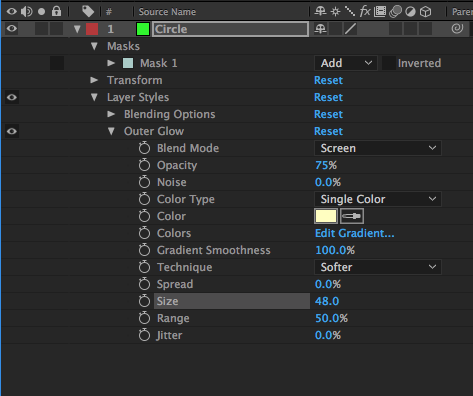The image size is (473, 396).
Task: Reset the Transform properties
Action: click(328, 80)
